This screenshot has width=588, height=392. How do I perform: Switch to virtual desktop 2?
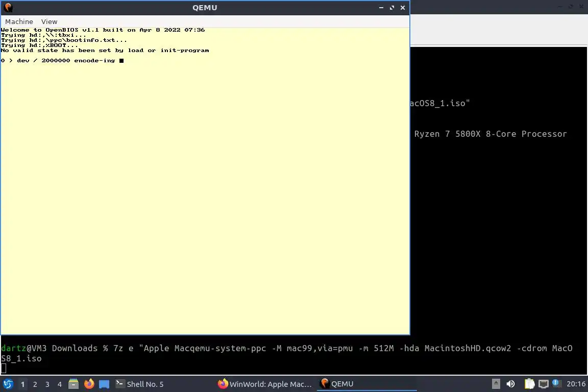(35, 384)
